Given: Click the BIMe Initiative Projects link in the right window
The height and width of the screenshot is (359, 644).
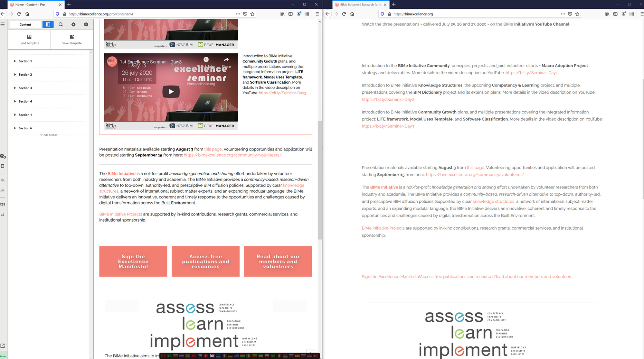Looking at the screenshot, I should 383,228.
